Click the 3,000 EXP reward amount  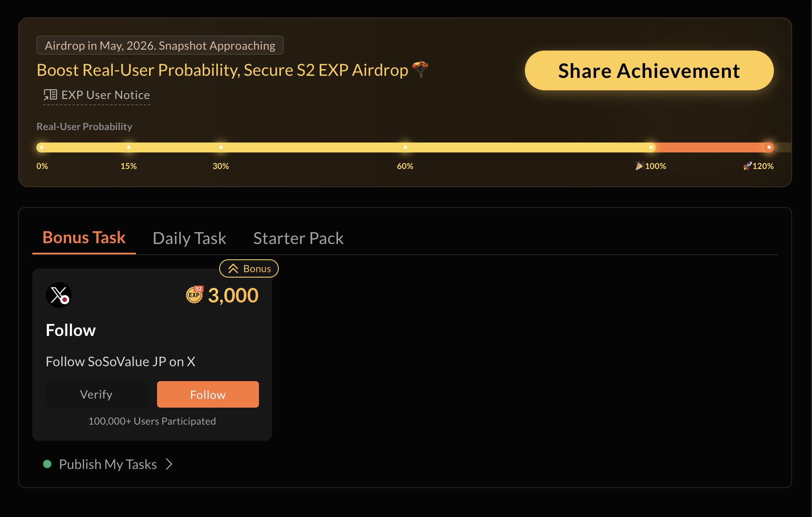coord(233,295)
